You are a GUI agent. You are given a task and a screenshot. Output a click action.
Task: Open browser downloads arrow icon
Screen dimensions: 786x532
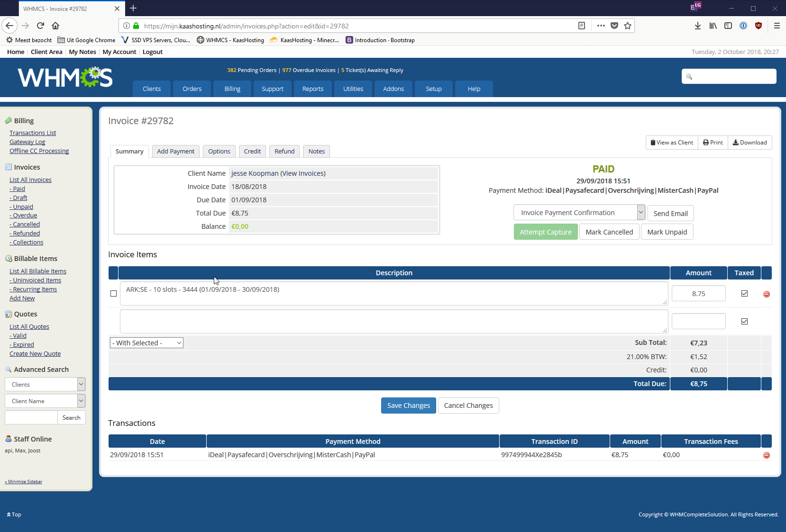click(x=697, y=26)
